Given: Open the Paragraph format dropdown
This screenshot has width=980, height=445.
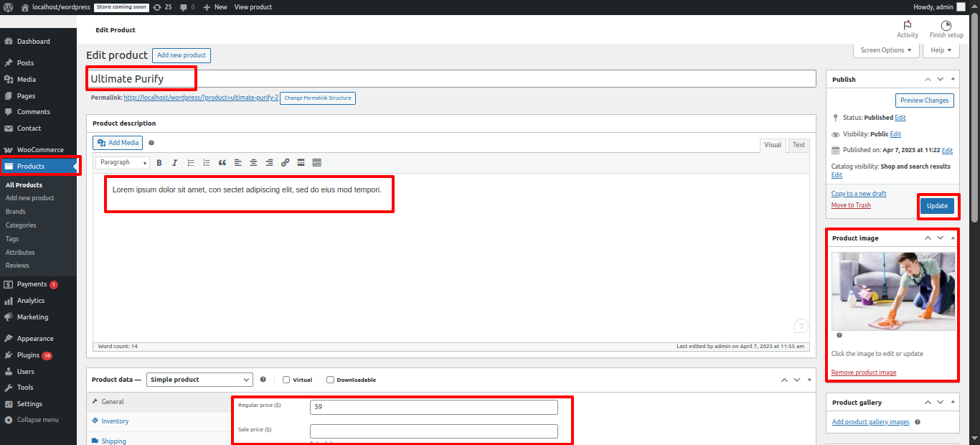Looking at the screenshot, I should coord(123,163).
